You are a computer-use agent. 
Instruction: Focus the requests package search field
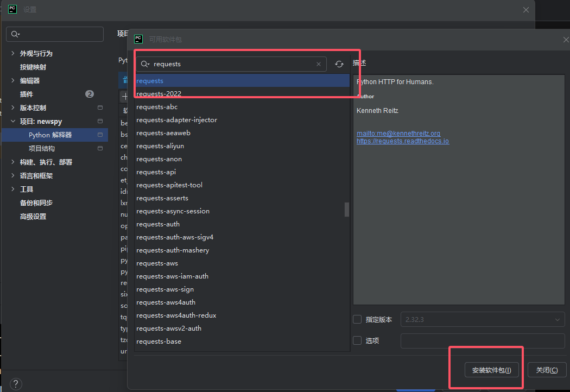click(232, 64)
